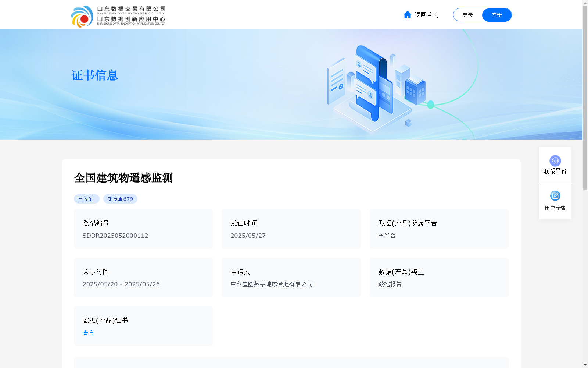Select applicant 中科星图数字地球合肥有限公司
This screenshot has height=368, width=588.
[x=272, y=284]
